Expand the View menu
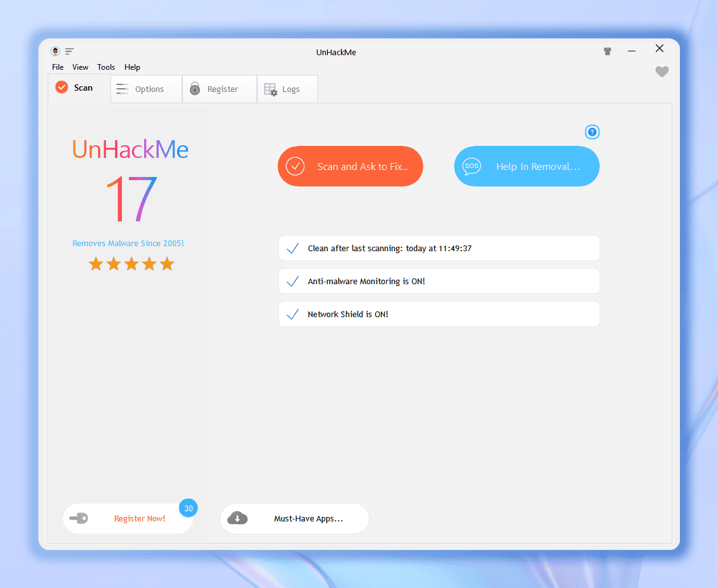 (x=80, y=67)
